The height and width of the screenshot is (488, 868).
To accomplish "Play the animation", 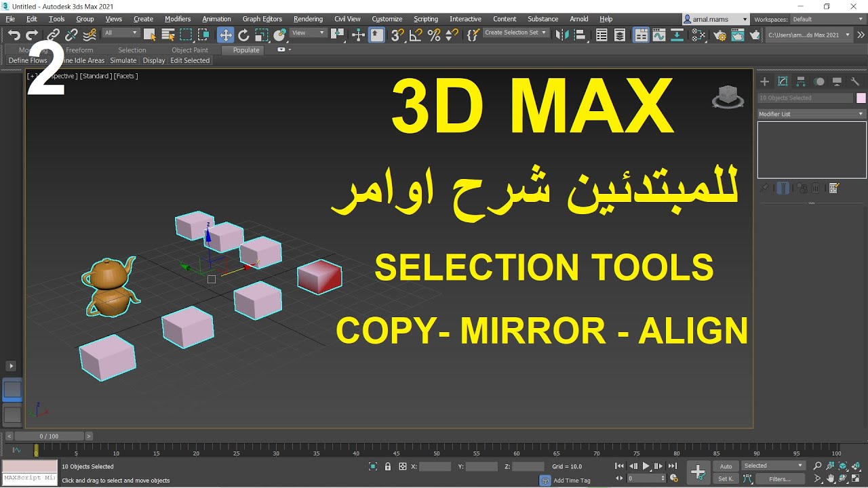I will 646,466.
